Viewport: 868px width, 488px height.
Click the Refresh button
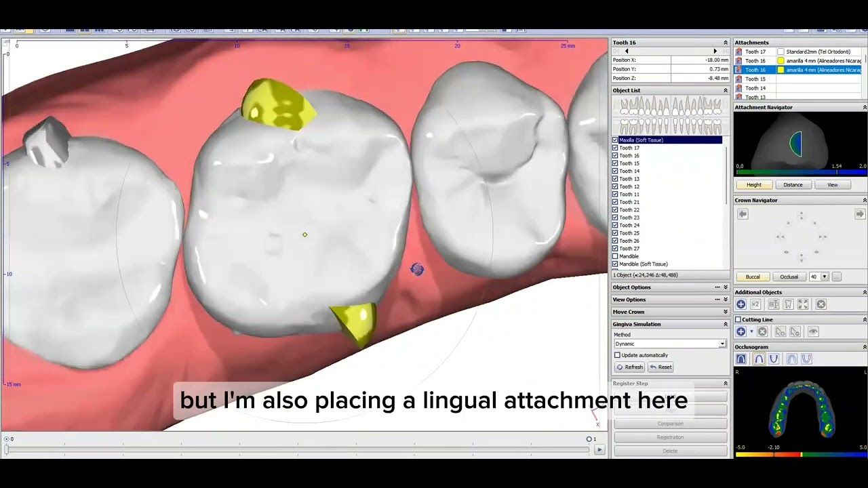click(x=629, y=367)
